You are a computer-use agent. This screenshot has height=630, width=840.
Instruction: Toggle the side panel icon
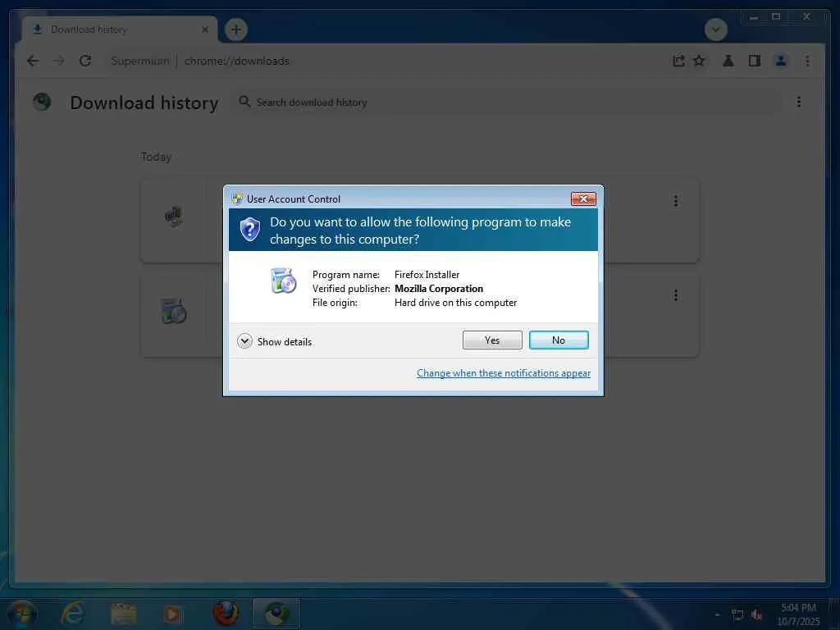(755, 61)
